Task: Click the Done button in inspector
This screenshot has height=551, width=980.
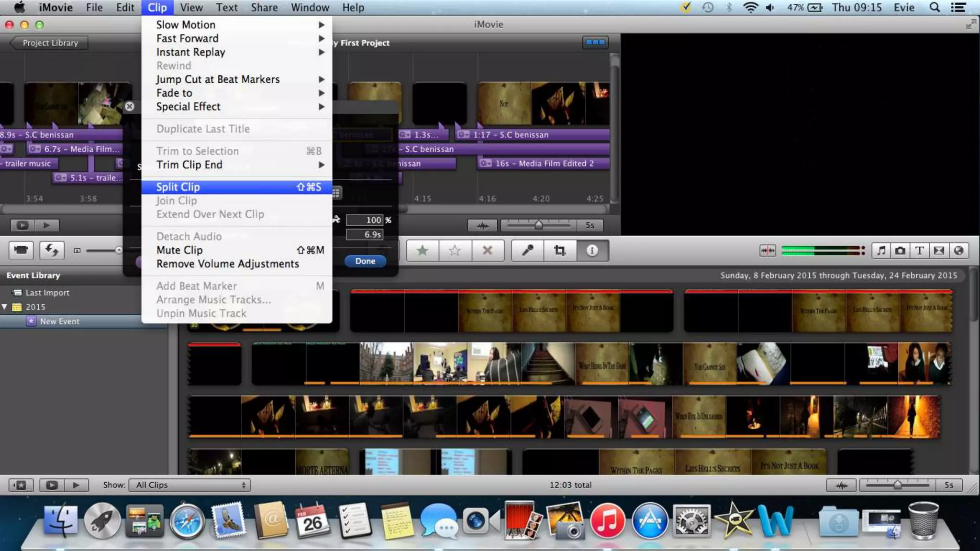Action: [x=365, y=261]
